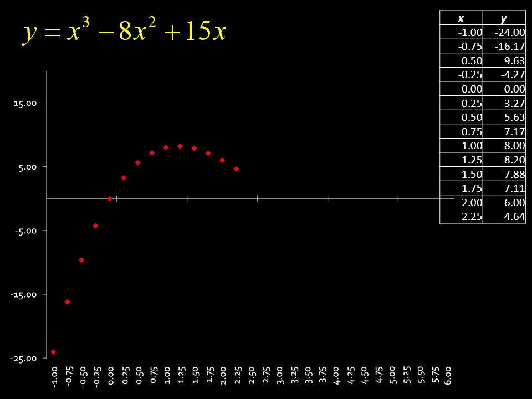
Task: Click the red data point above x = 1.00
Action: (166, 147)
